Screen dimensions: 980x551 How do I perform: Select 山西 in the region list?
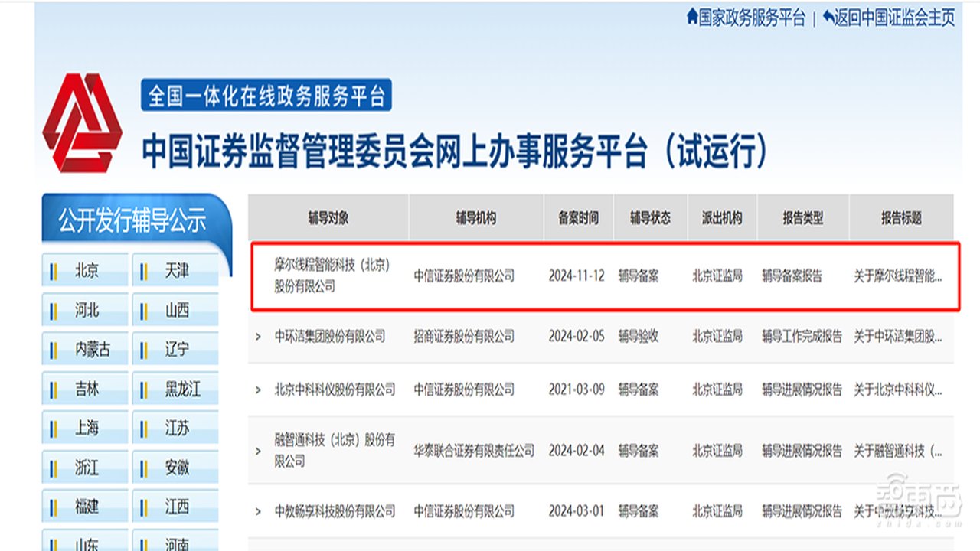tap(175, 311)
